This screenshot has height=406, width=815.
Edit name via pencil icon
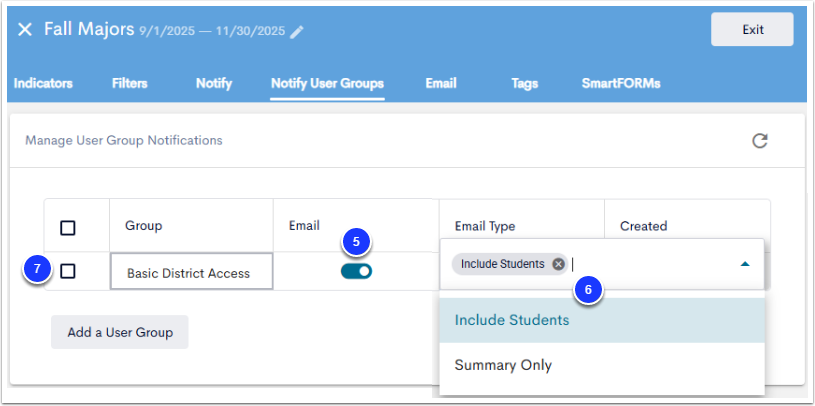tap(297, 32)
